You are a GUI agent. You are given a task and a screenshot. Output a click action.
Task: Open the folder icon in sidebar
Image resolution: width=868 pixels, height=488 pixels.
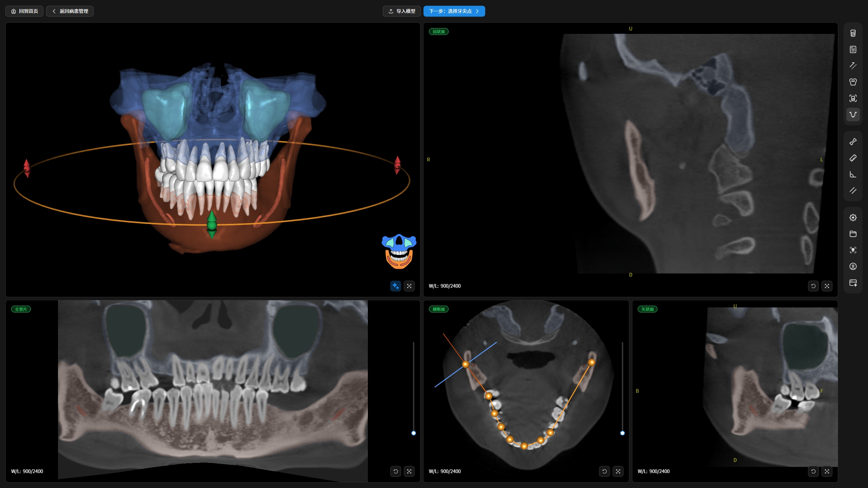[x=853, y=234]
